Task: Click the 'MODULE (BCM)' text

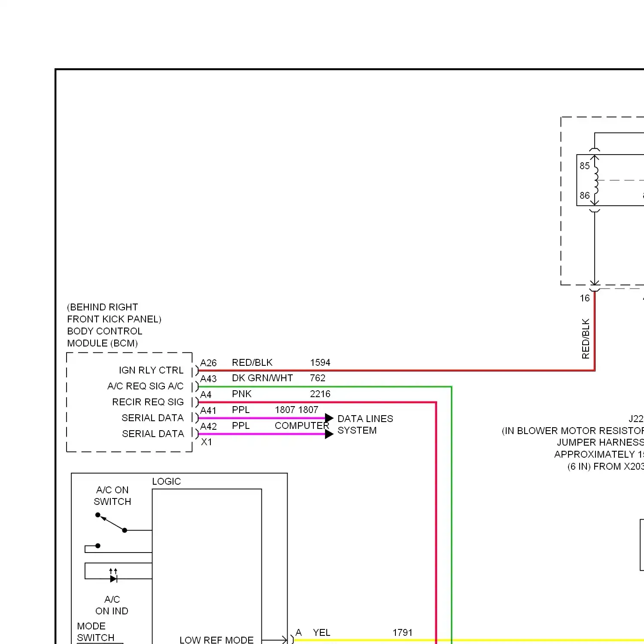Action: pyautogui.click(x=103, y=343)
